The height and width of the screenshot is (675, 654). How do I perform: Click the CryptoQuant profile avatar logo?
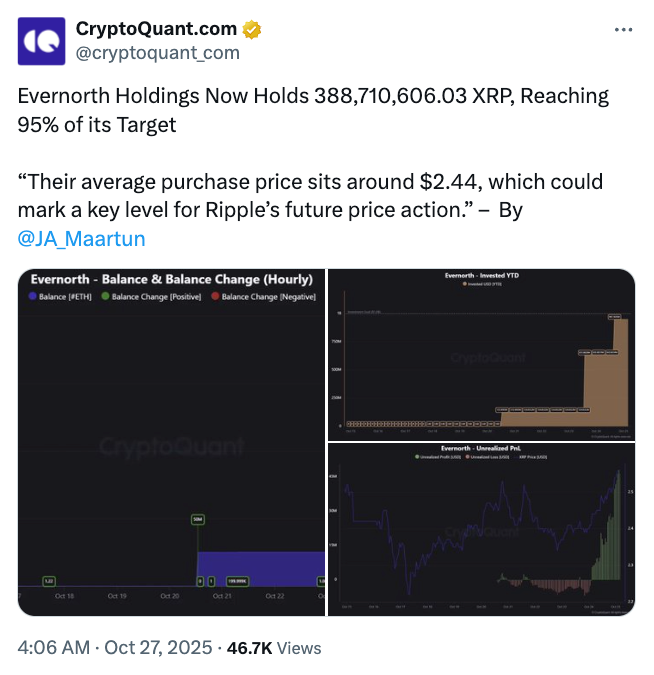point(43,41)
